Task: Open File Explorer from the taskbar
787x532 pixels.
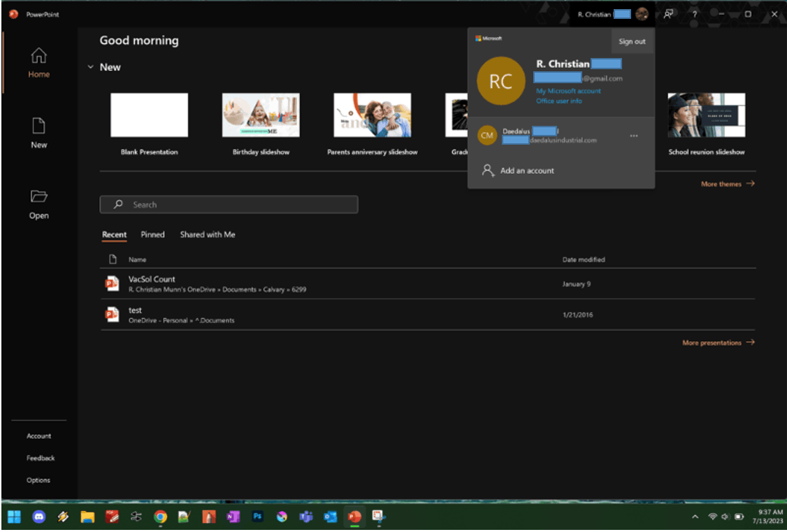Action: tap(87, 517)
